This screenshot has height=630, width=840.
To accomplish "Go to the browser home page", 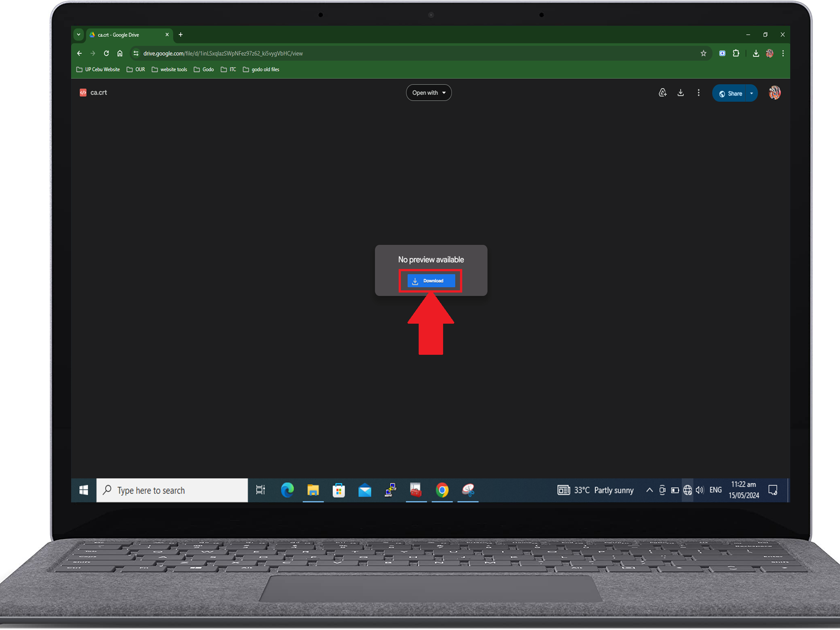I will [x=120, y=53].
